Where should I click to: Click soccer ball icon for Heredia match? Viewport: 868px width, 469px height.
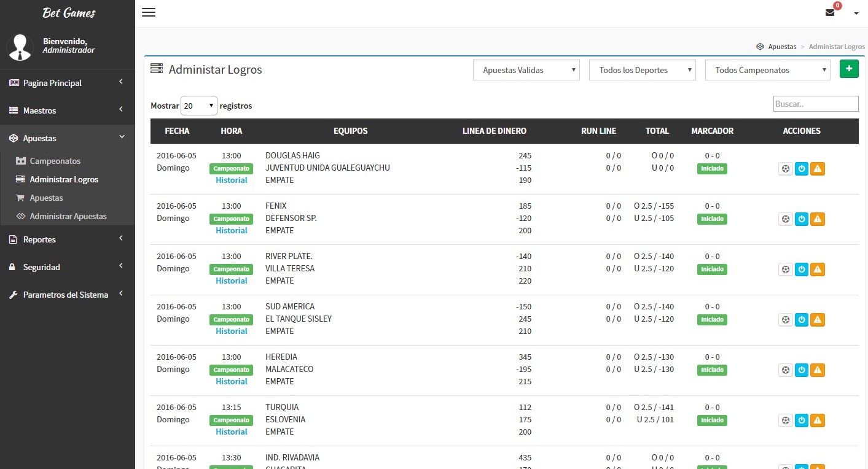coord(785,370)
